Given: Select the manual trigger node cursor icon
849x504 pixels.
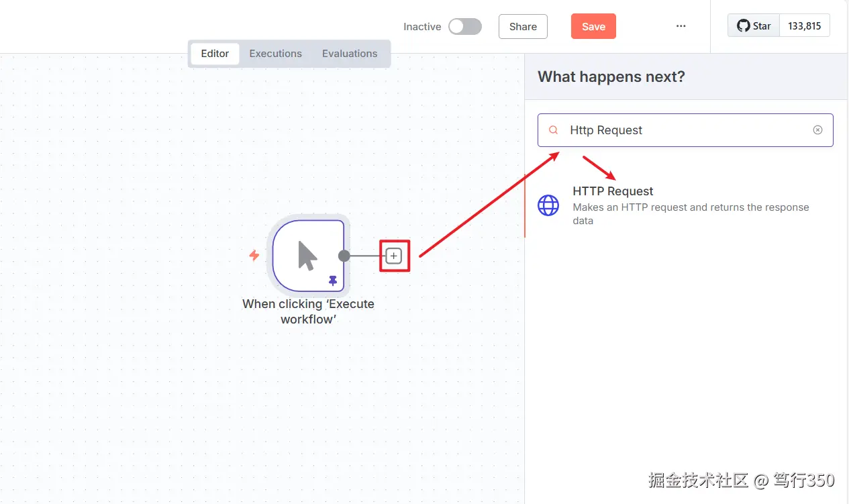Looking at the screenshot, I should [307, 256].
